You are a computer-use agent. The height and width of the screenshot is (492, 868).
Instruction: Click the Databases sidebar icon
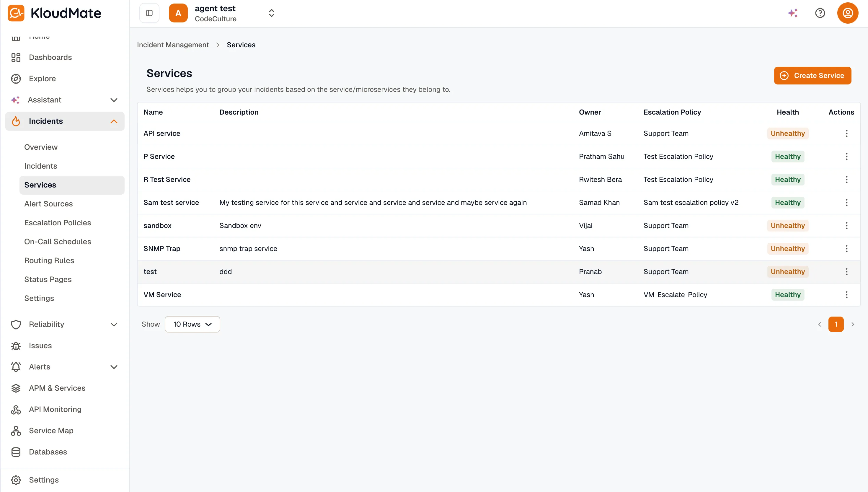coord(16,452)
